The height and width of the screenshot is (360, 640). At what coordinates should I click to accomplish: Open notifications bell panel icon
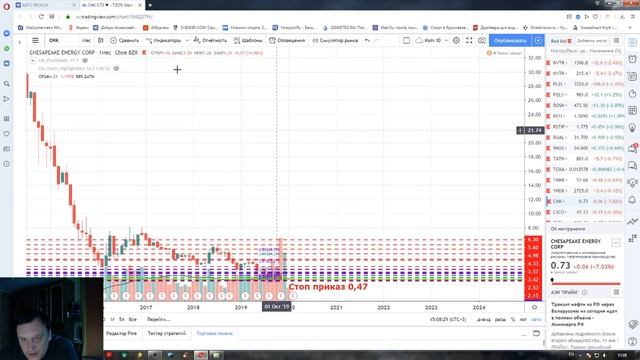[632, 200]
